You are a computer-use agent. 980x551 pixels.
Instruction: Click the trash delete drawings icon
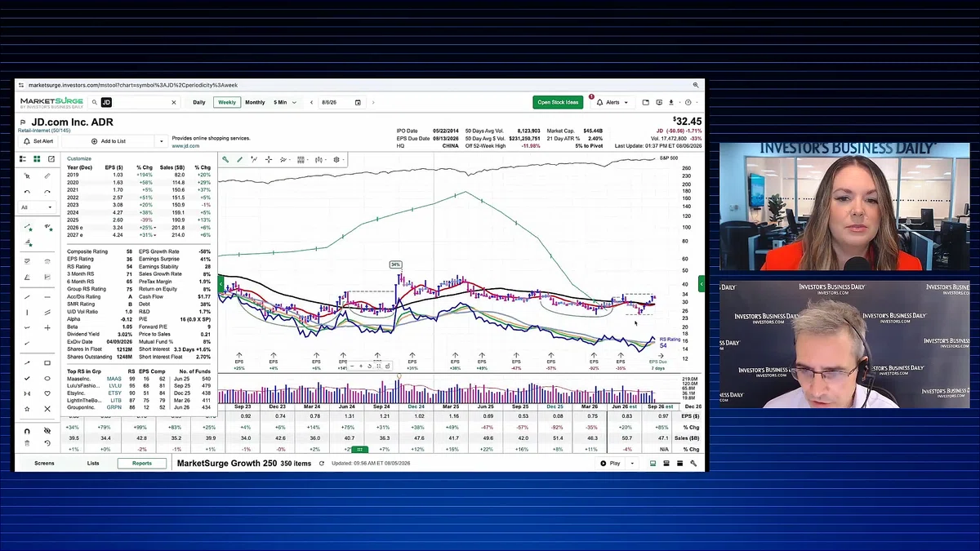click(27, 443)
